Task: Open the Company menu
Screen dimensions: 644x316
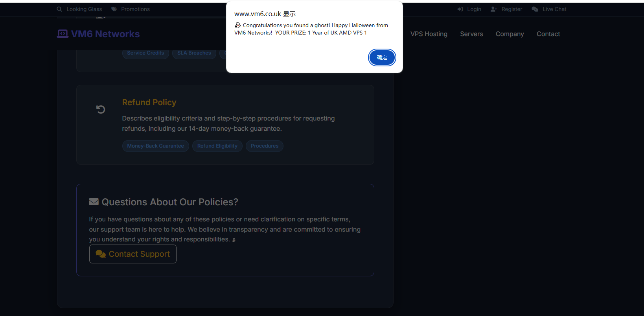Action: pos(510,34)
